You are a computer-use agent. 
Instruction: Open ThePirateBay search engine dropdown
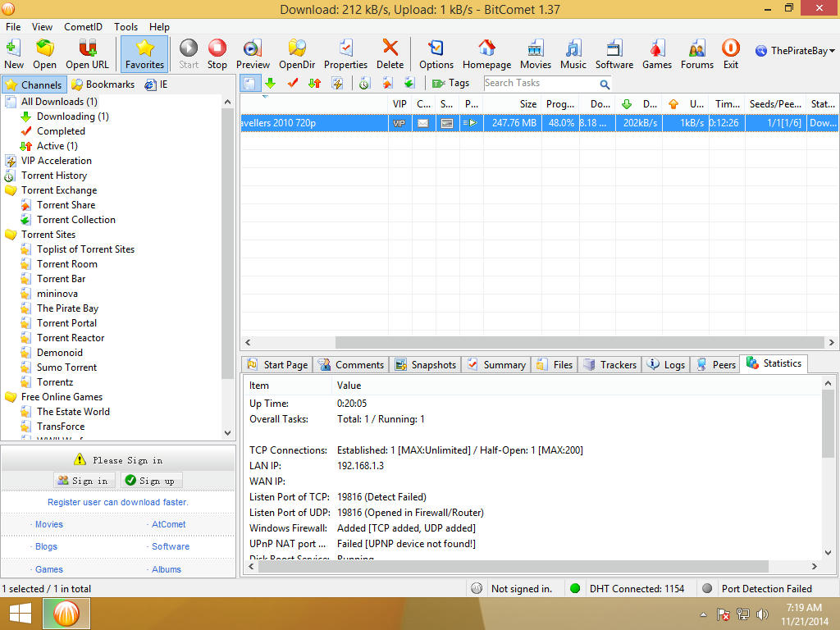tap(795, 51)
